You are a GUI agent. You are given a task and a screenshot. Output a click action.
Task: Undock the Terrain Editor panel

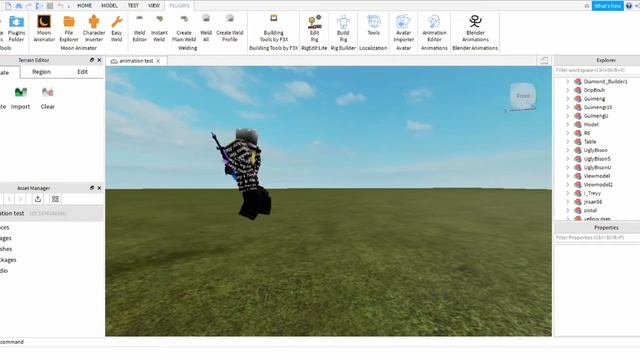coord(92,60)
